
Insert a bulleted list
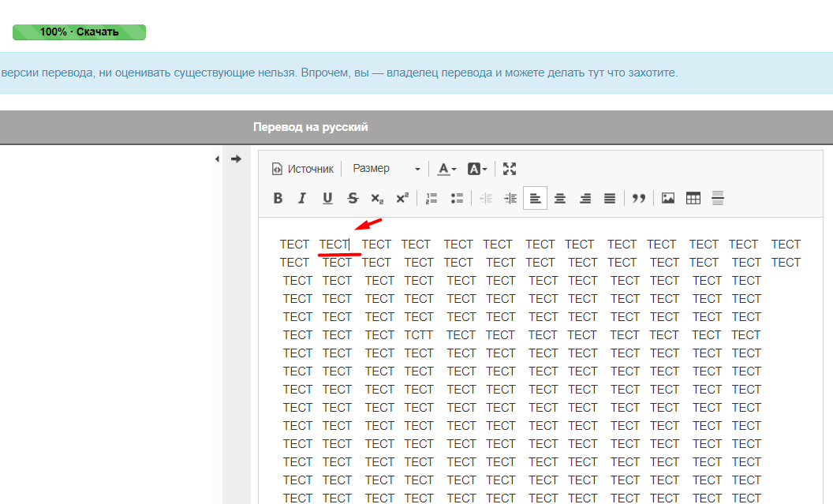point(457,199)
